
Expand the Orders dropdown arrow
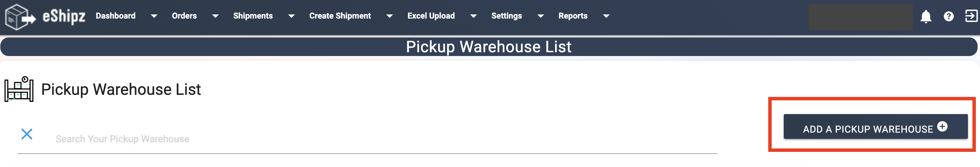[215, 16]
